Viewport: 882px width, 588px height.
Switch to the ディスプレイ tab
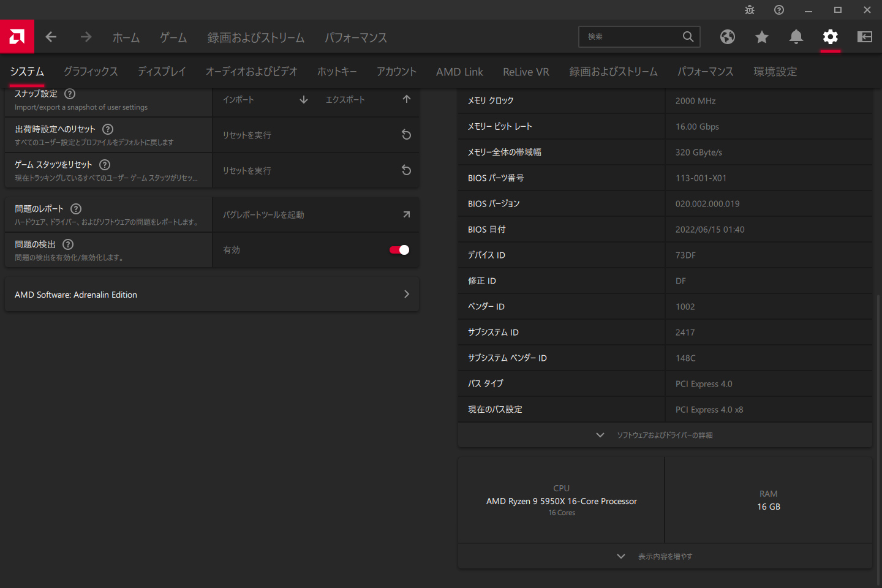(162, 72)
